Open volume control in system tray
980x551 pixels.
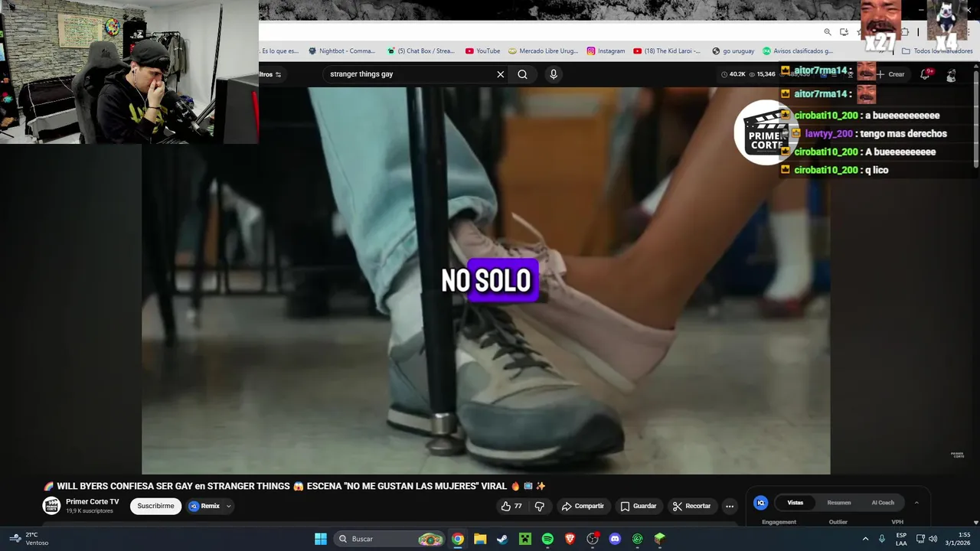click(x=933, y=539)
